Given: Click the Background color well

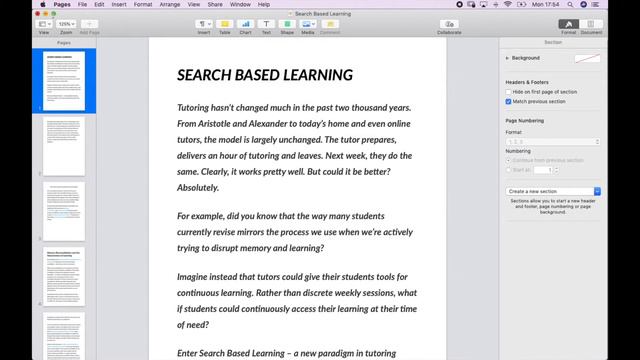Looking at the screenshot, I should [x=587, y=58].
